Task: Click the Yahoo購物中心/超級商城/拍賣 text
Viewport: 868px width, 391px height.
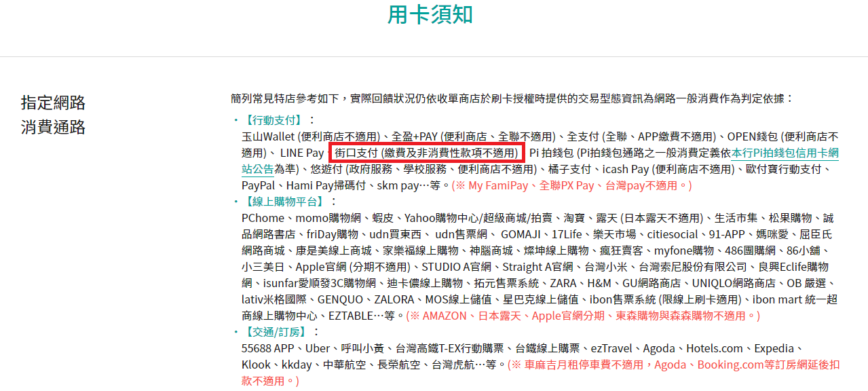Action: [479, 218]
